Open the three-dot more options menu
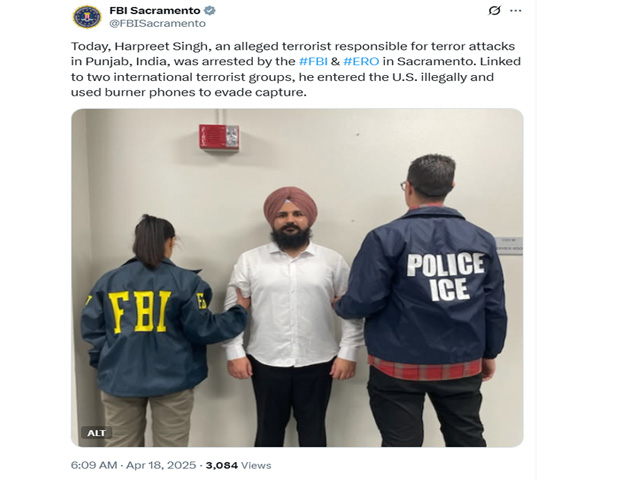This screenshot has width=640, height=480. click(x=516, y=11)
